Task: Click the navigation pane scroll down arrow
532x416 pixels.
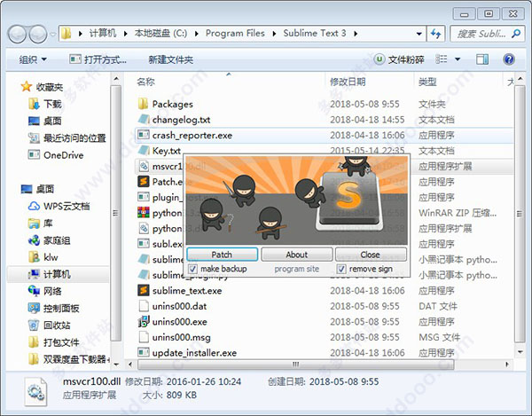Action: coord(116,365)
